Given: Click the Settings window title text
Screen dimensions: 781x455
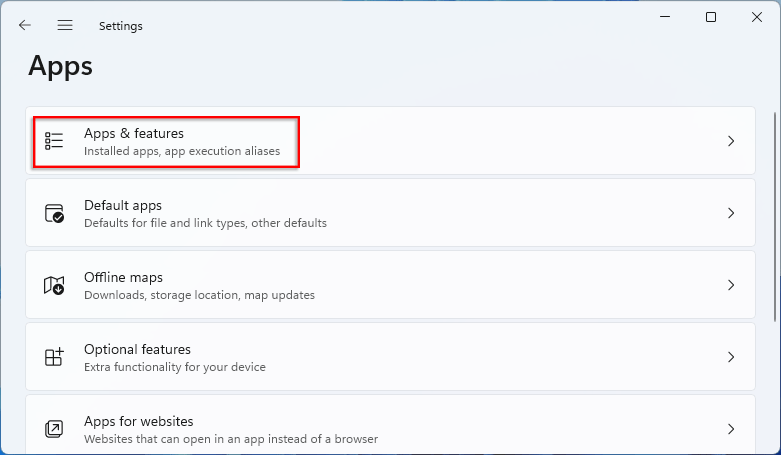Looking at the screenshot, I should (121, 26).
